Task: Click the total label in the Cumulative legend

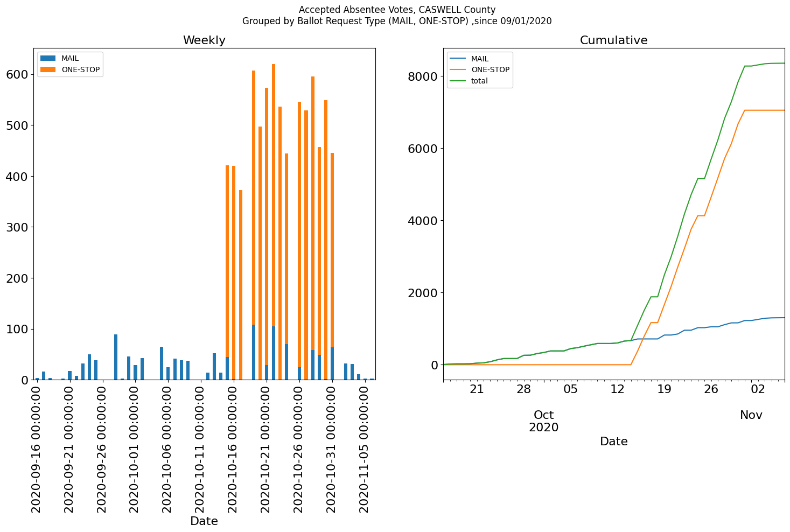Action: tap(479, 81)
